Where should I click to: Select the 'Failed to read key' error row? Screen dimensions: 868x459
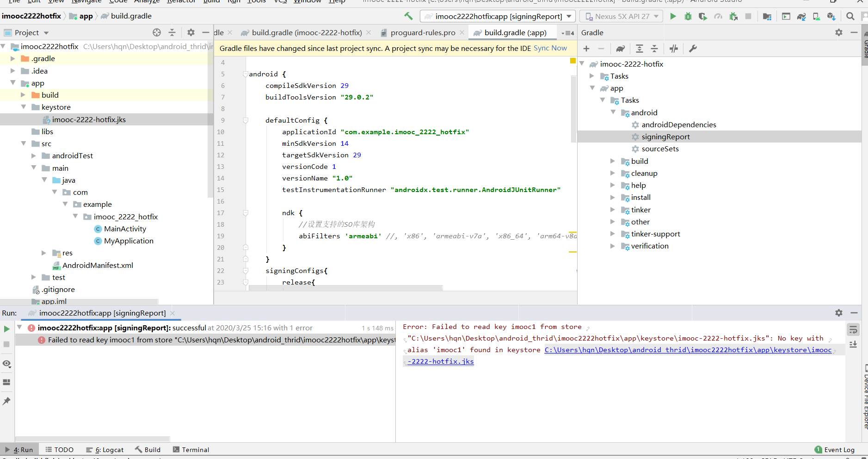tap(205, 340)
